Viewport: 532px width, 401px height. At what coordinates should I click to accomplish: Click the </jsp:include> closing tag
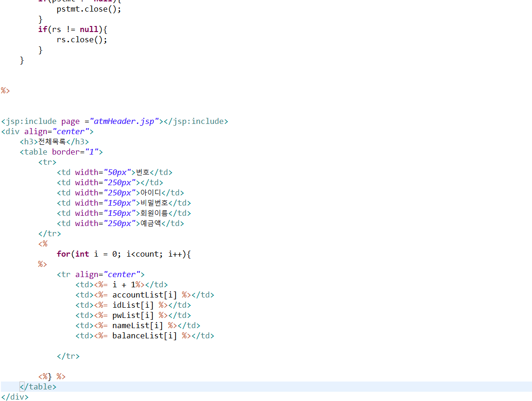(196, 121)
